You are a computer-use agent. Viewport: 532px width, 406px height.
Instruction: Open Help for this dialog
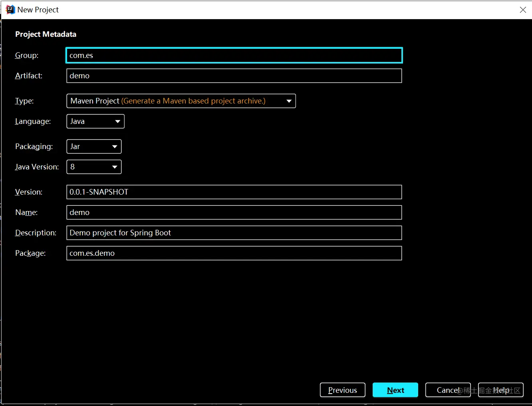click(501, 390)
